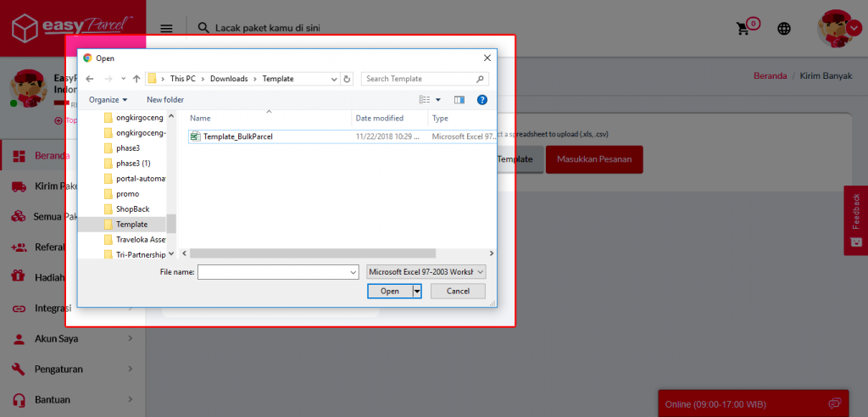This screenshot has width=868, height=417.
Task: Open the Bantuan sidebar menu
Action: point(73,399)
